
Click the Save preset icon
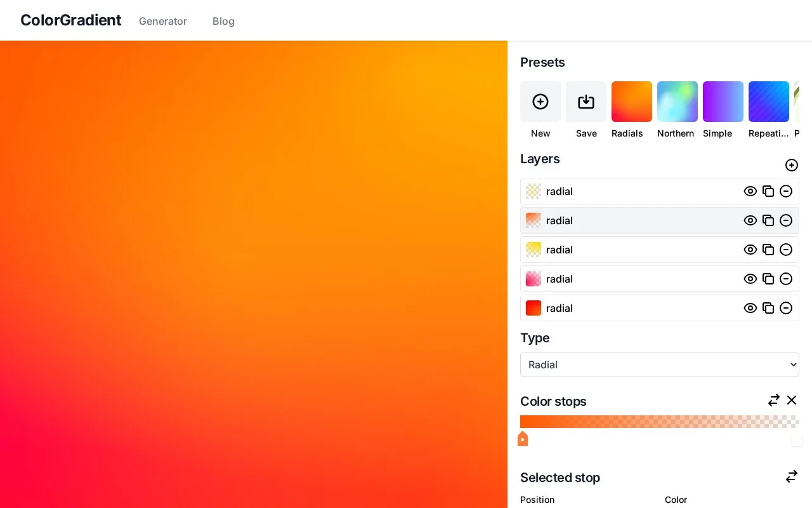pos(586,102)
